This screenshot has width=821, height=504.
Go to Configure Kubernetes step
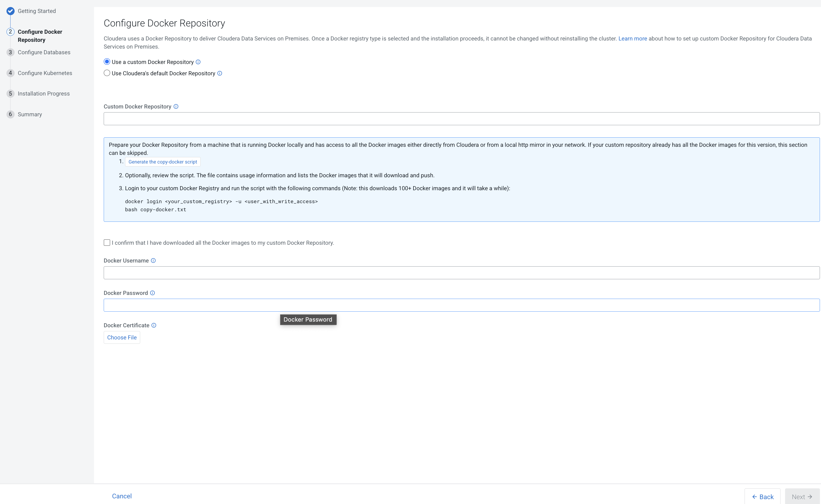(x=45, y=73)
